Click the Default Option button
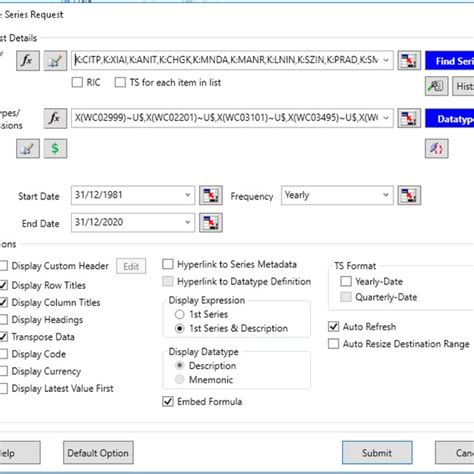474x474 pixels. pos(98,453)
